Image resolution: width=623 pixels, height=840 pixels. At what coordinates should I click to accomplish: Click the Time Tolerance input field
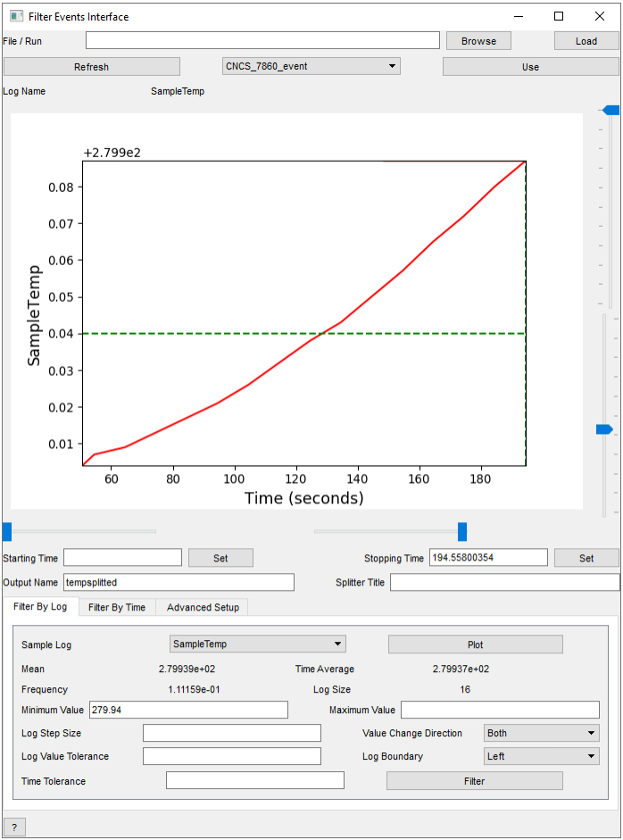pos(255,780)
